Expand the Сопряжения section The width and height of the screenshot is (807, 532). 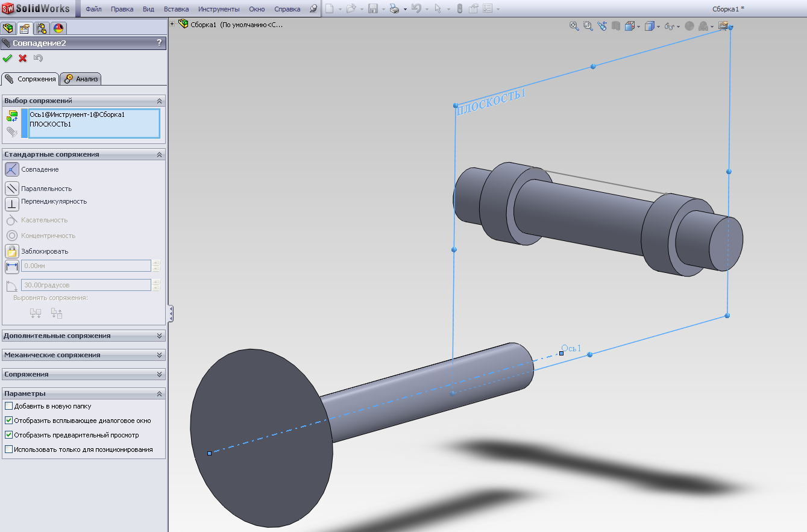click(x=160, y=374)
